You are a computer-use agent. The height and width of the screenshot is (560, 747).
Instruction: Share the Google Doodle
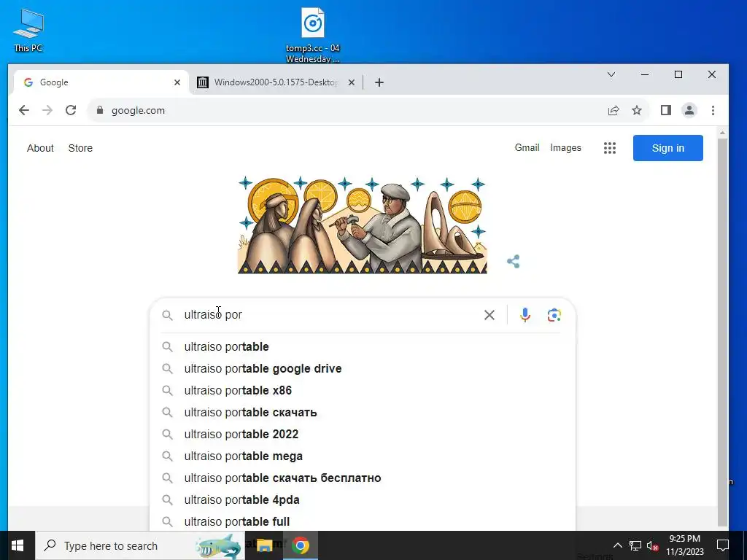(x=513, y=262)
